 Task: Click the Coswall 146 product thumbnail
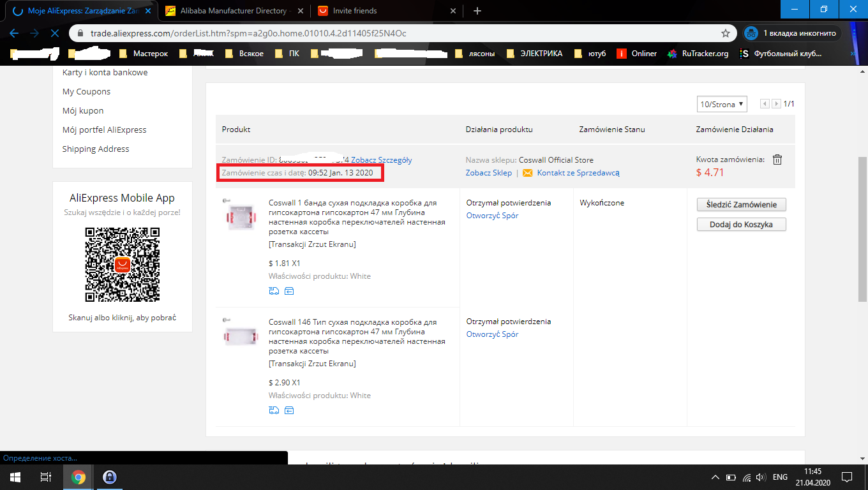coord(240,336)
